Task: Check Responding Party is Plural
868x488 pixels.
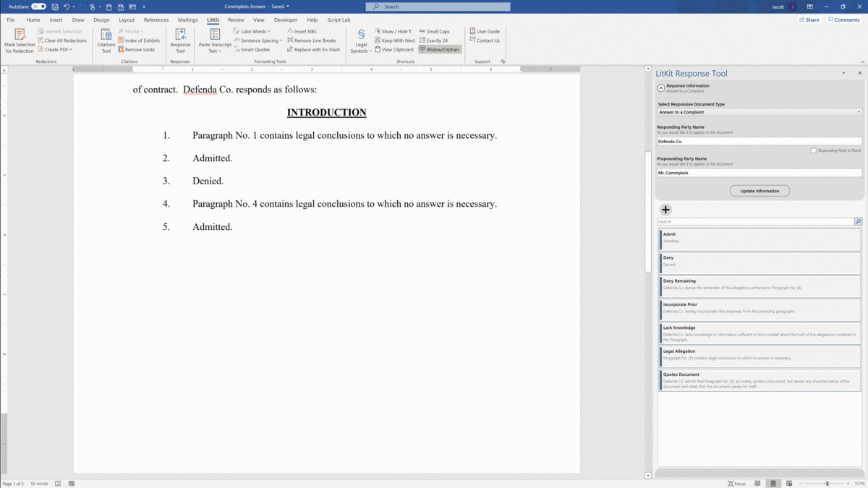Action: coord(813,150)
